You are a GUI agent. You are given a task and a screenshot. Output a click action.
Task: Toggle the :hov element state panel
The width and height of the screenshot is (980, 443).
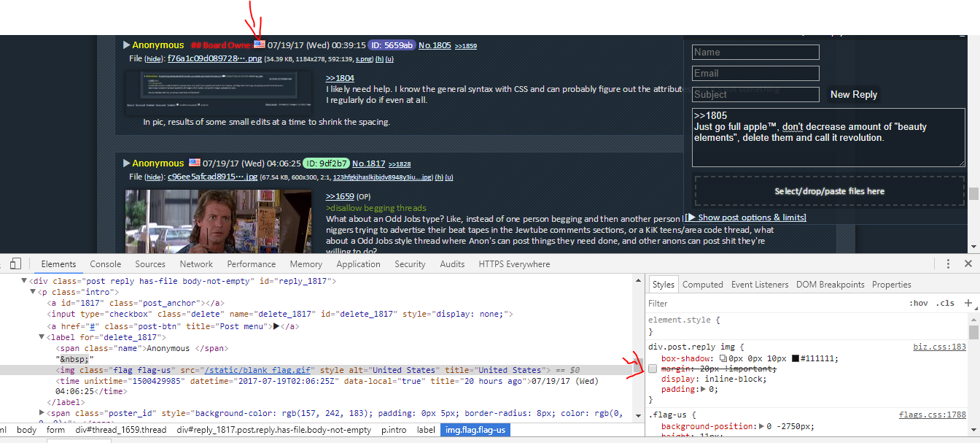[919, 303]
